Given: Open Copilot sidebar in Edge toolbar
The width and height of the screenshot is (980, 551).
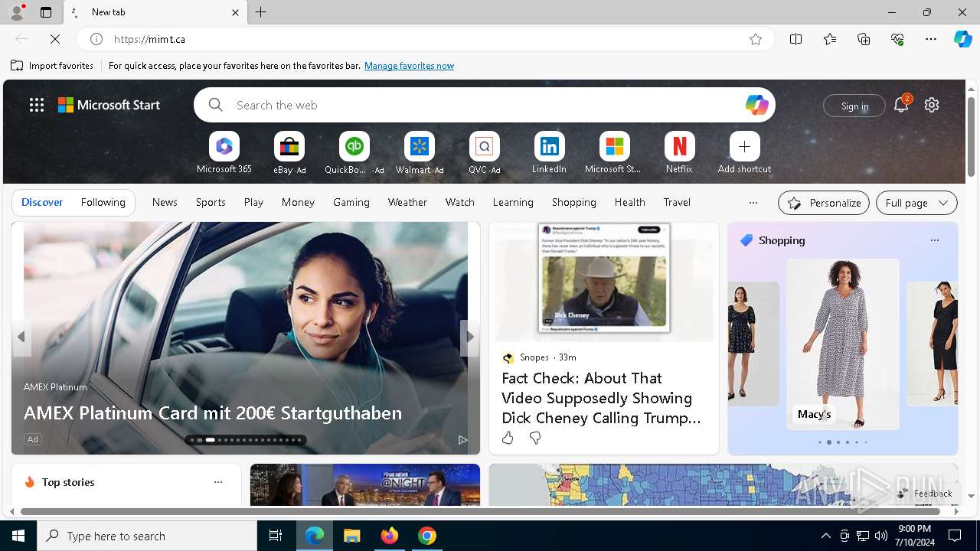Looking at the screenshot, I should click(962, 39).
